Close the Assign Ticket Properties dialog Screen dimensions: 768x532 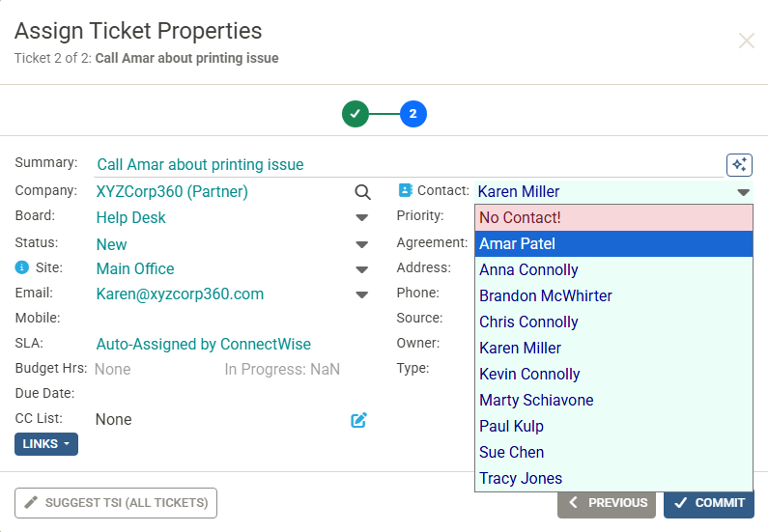point(747,41)
